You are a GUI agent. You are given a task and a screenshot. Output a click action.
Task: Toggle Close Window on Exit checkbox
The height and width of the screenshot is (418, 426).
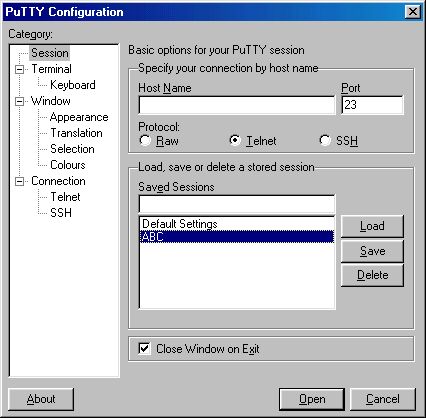tap(144, 349)
